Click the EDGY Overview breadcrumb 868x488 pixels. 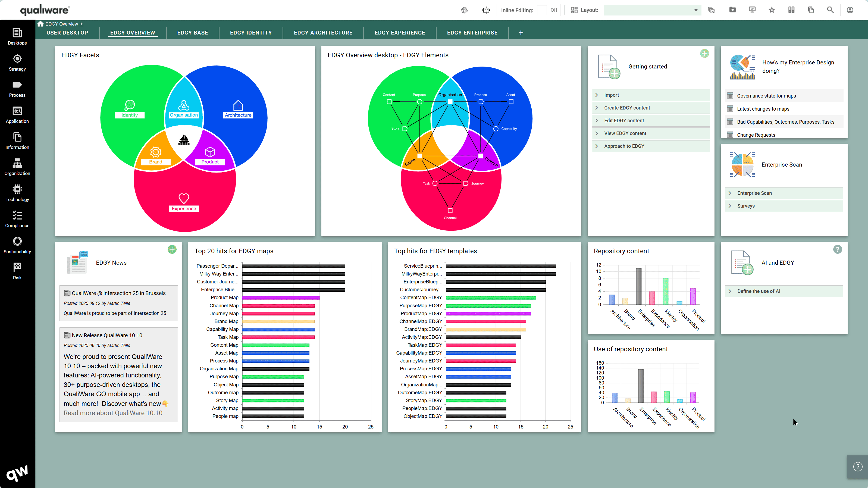(x=61, y=24)
